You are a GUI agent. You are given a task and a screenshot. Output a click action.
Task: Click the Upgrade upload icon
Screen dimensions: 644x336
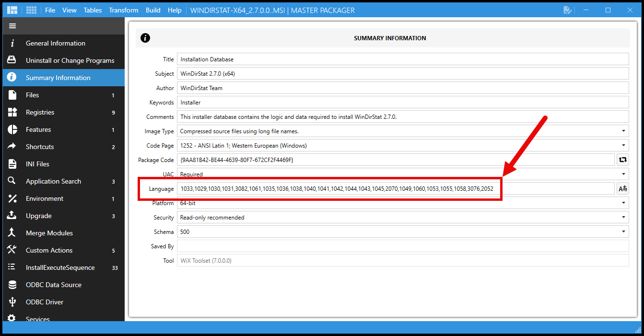[x=12, y=216]
